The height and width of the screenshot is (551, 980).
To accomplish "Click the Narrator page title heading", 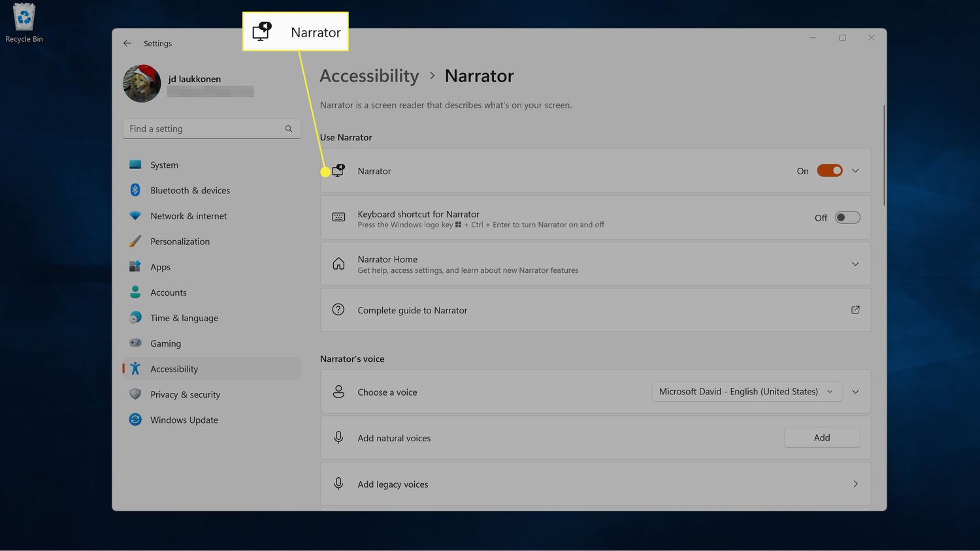I will (x=479, y=76).
